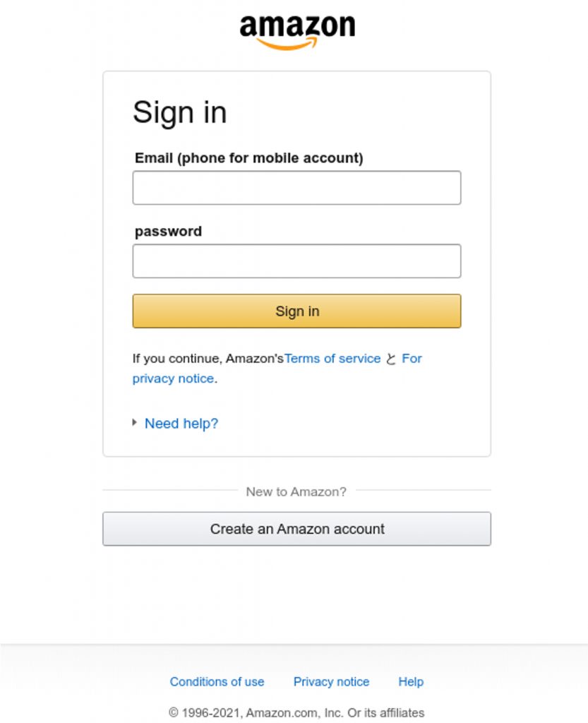Click the "If you continue, Amazon's" text

tap(208, 359)
